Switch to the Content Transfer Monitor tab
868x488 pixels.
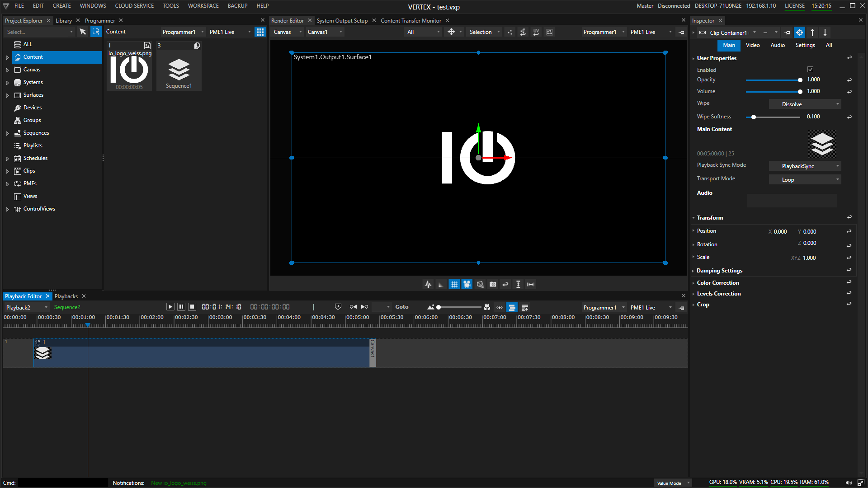click(411, 21)
